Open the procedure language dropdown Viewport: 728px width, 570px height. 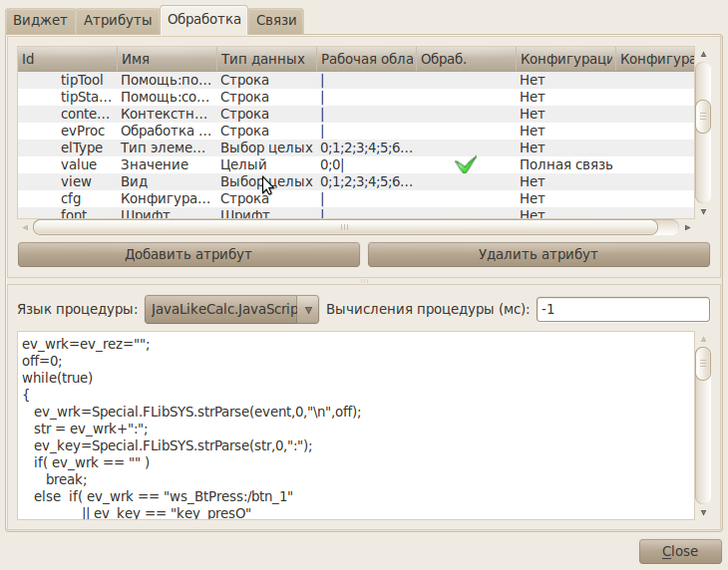pyautogui.click(x=231, y=310)
